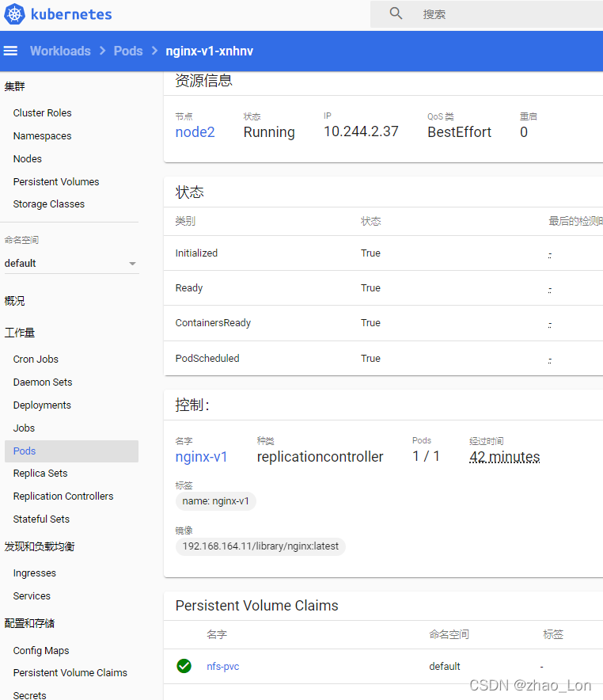Open Config Maps in sidebar
603x700 pixels.
pos(41,651)
